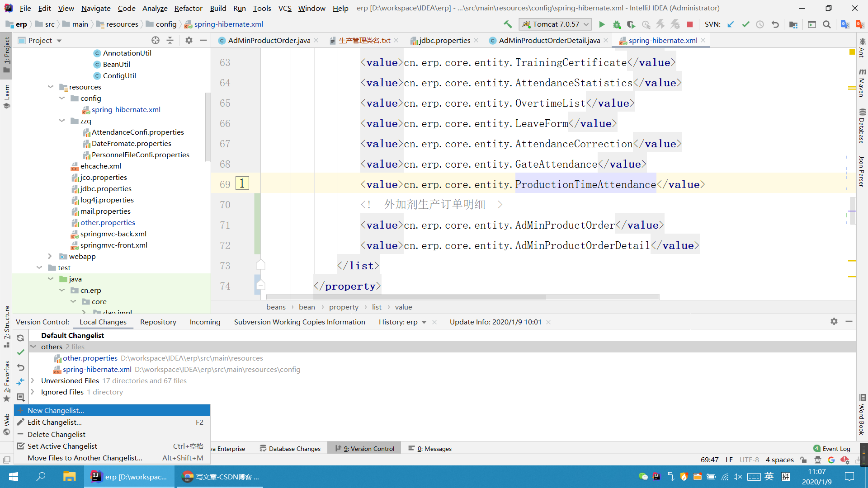Viewport: 868px width, 488px height.
Task: Run the Tomcat configuration
Action: pyautogui.click(x=602, y=24)
